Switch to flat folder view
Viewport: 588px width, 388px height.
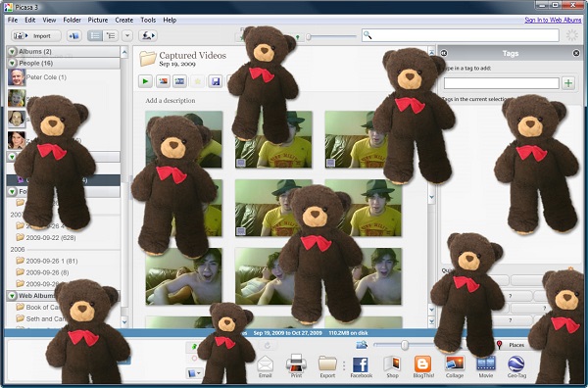click(x=95, y=36)
